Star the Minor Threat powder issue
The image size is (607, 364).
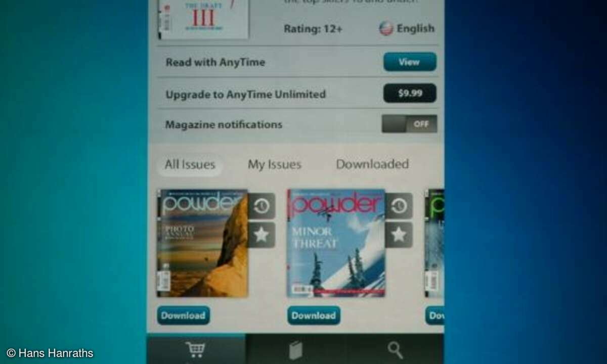[x=399, y=235]
